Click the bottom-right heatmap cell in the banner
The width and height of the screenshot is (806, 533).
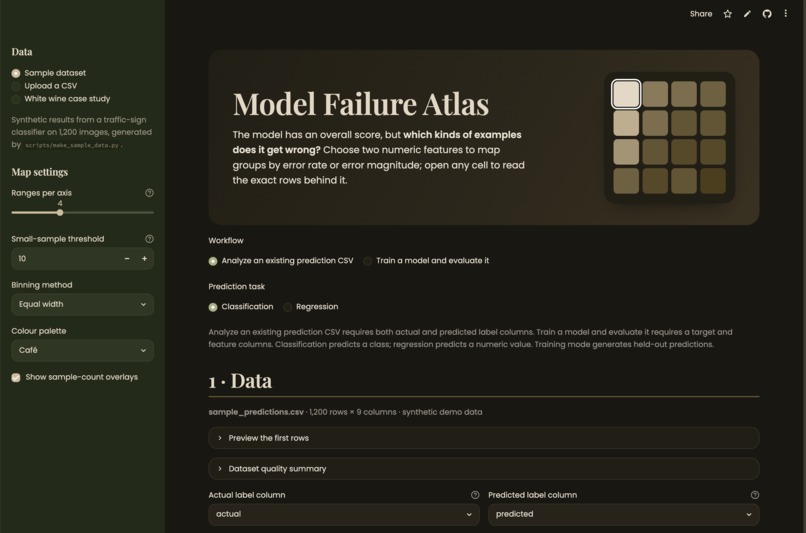pyautogui.click(x=712, y=181)
